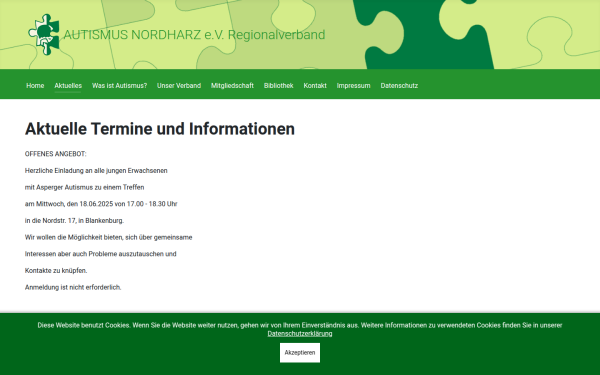Image resolution: width=600 pixels, height=375 pixels.
Task: Click the puzzle-piece Autismus logo icon
Action: coord(44,34)
